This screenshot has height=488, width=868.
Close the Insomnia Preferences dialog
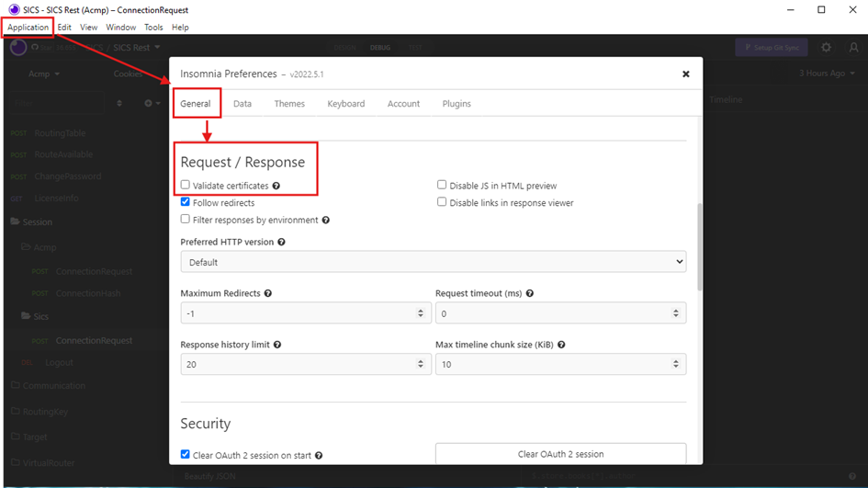(x=685, y=74)
